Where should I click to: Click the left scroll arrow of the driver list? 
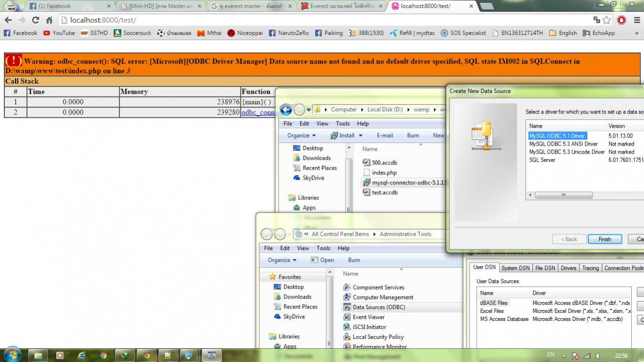[x=530, y=195]
